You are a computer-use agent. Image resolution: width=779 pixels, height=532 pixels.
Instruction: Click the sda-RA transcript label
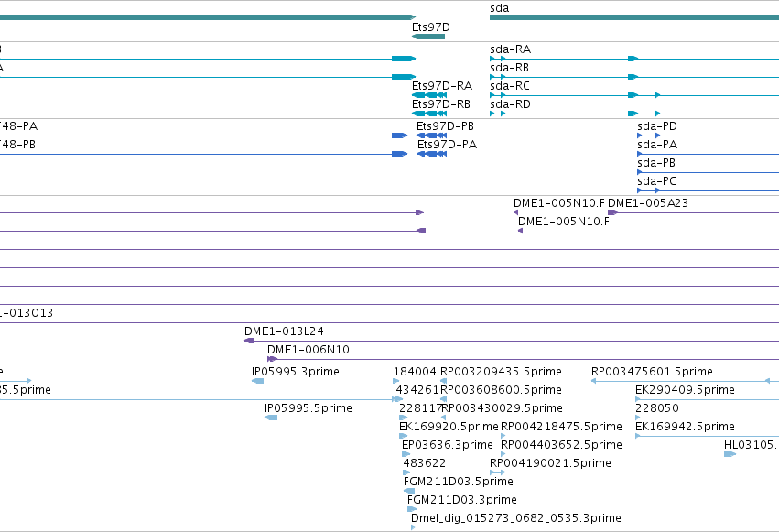click(510, 49)
